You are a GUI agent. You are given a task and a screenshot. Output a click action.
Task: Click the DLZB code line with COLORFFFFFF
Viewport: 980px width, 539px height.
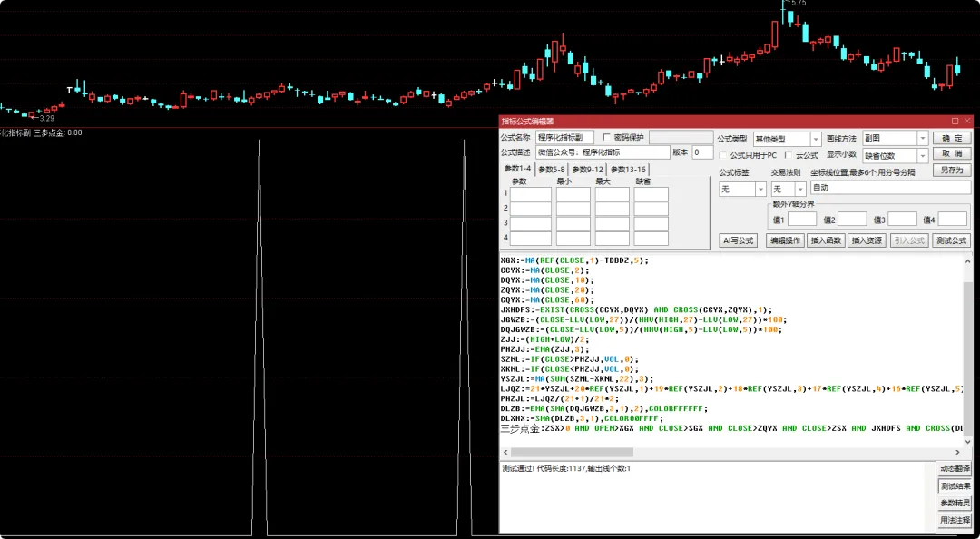pyautogui.click(x=604, y=409)
